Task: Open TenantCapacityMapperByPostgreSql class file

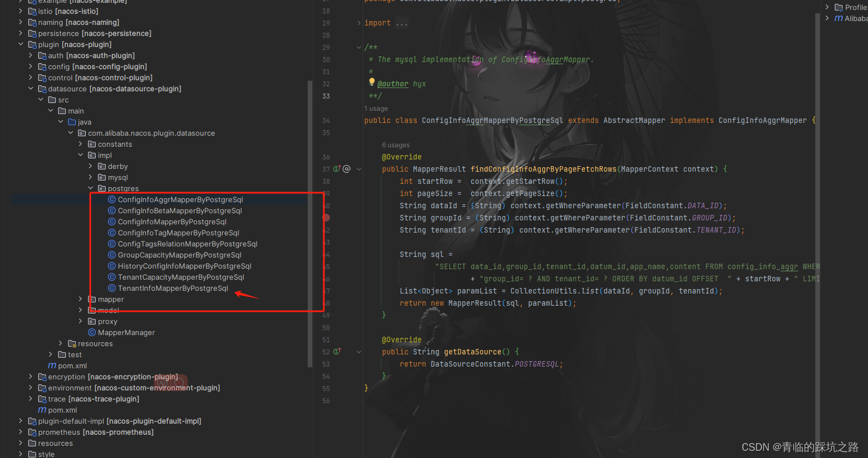Action: coord(181,277)
